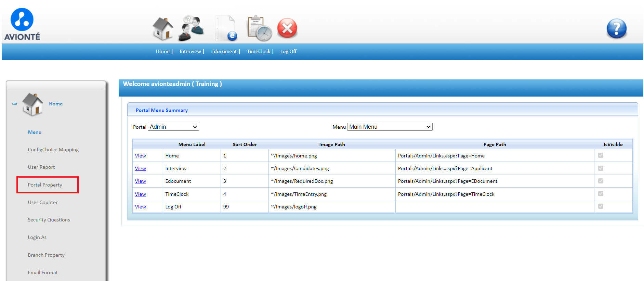This screenshot has height=281, width=644.
Task: Toggle IsVisible checkbox for Home row
Action: point(601,155)
